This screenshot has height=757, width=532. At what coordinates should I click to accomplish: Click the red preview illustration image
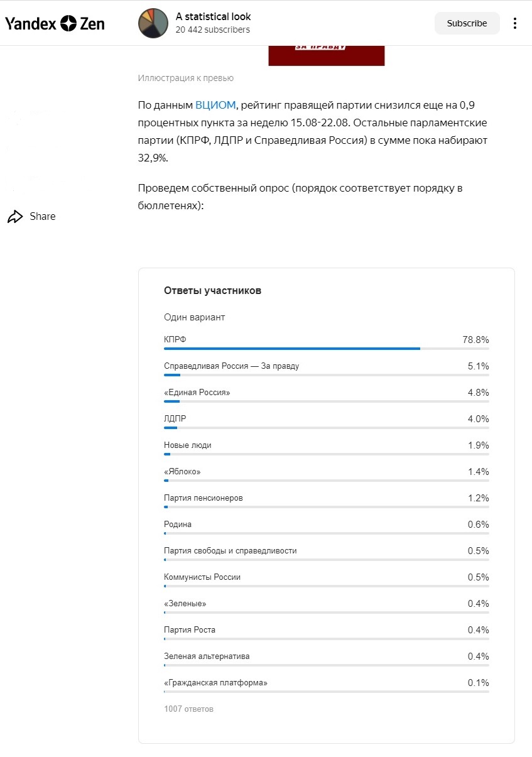coord(327,55)
